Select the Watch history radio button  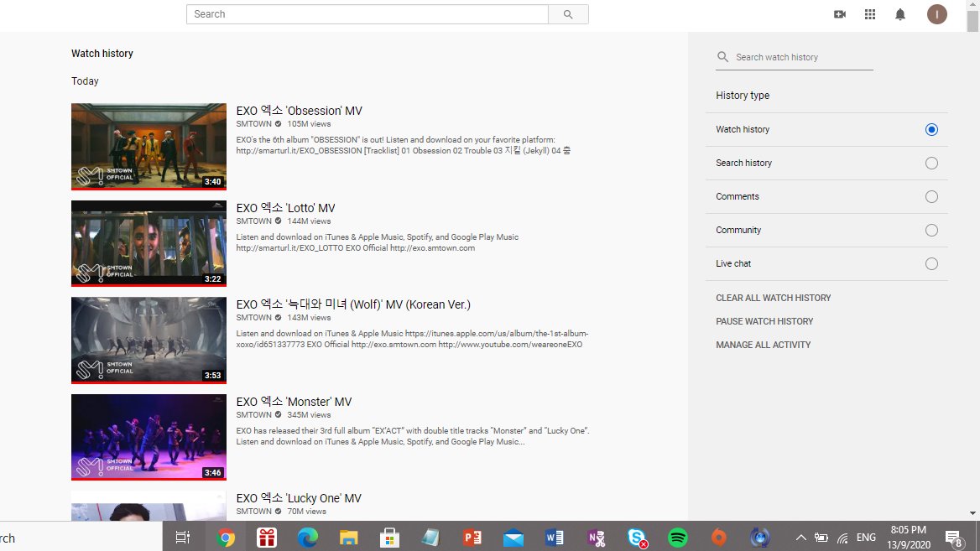(931, 129)
